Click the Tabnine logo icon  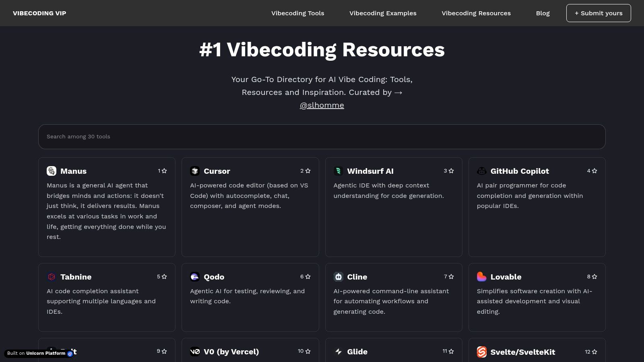[52, 277]
